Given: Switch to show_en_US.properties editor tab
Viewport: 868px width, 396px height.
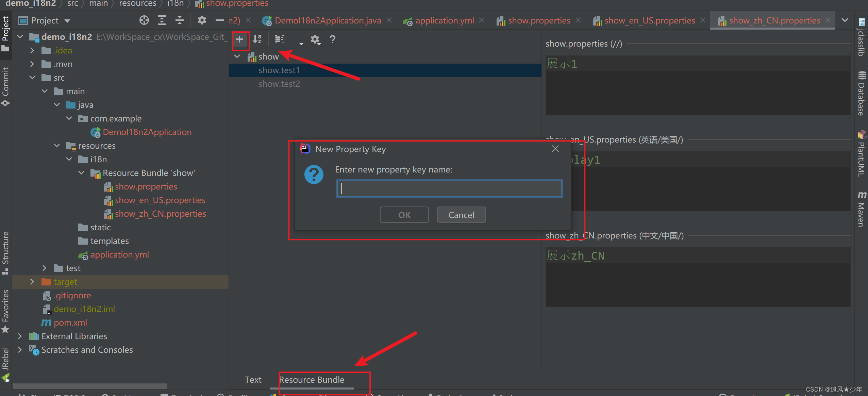Looking at the screenshot, I should point(649,21).
